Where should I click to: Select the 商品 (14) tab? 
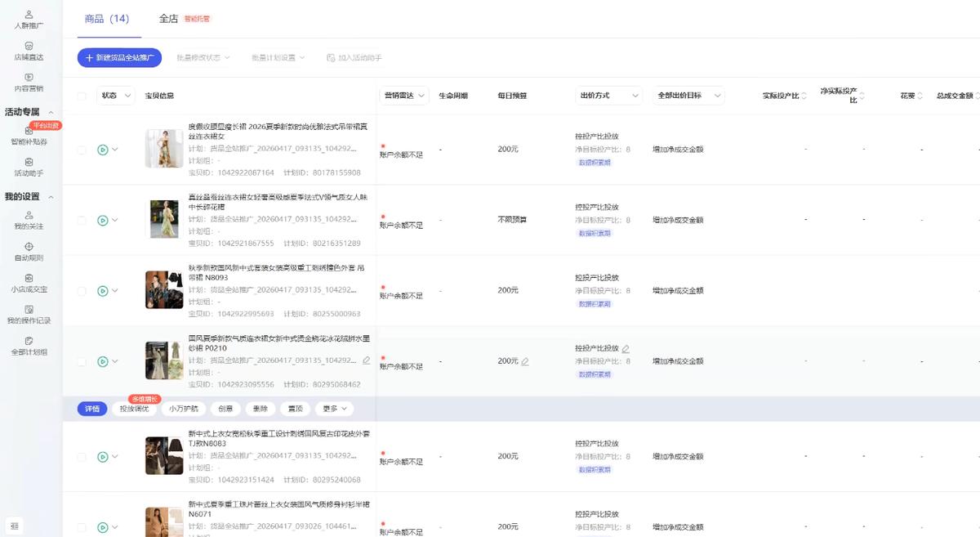[x=107, y=19]
